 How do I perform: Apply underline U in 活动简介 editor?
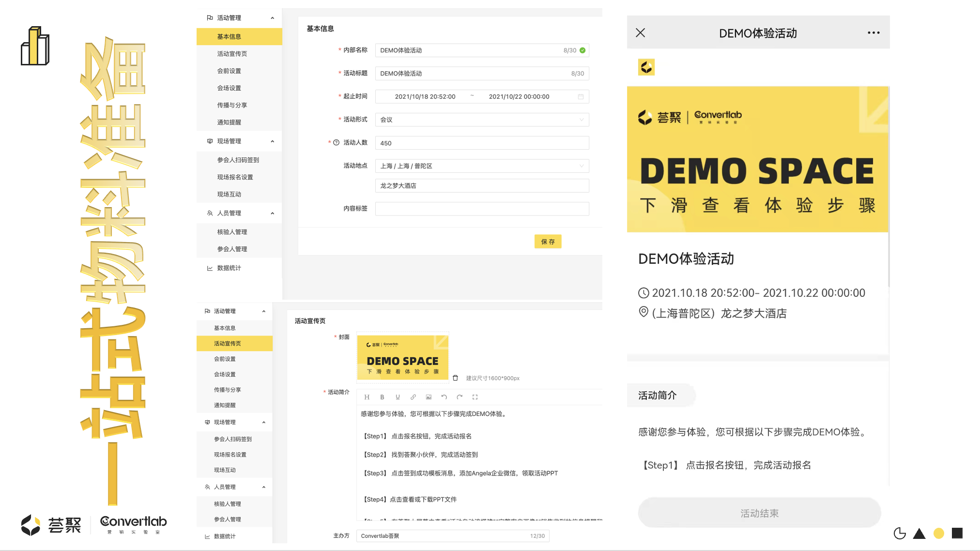coord(398,397)
